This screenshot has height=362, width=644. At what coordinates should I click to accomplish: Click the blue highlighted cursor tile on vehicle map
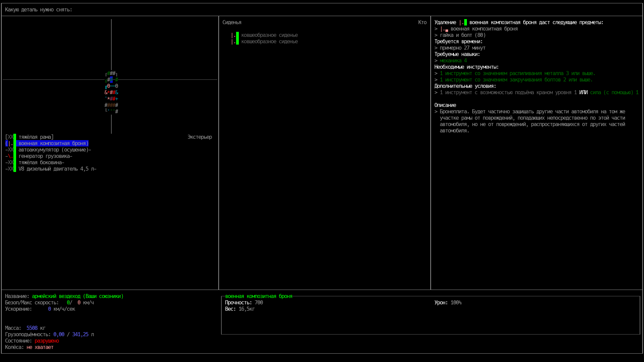click(111, 80)
